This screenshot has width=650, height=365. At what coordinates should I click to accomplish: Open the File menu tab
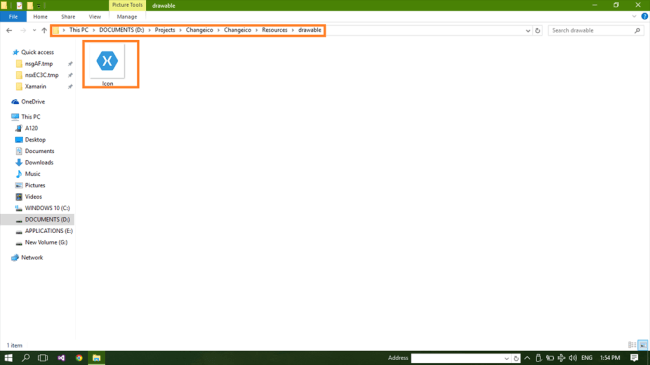tap(13, 17)
